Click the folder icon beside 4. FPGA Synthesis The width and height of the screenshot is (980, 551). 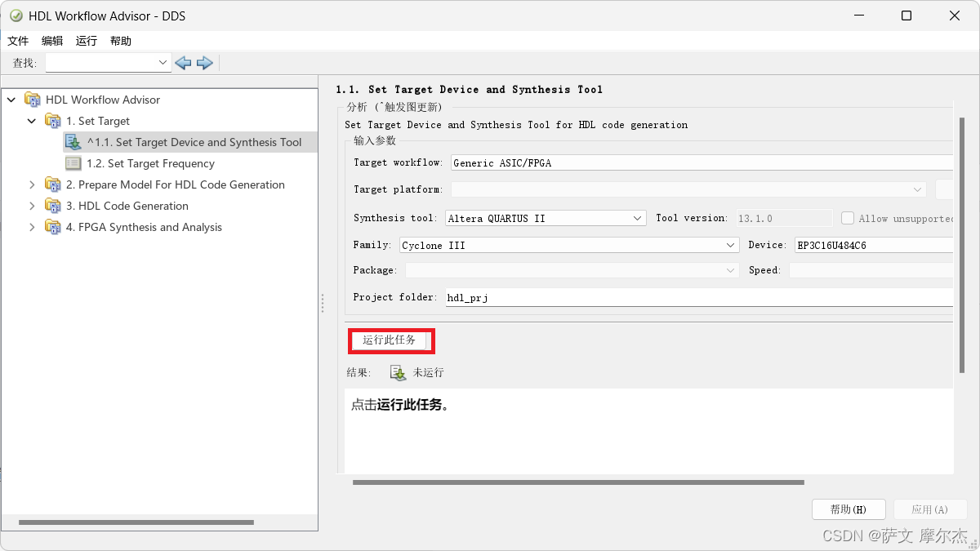(x=52, y=227)
